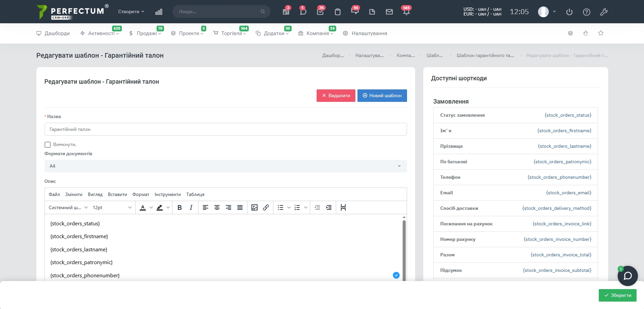Click the page break icon in toolbar
The width and height of the screenshot is (644, 309).
[x=343, y=207]
